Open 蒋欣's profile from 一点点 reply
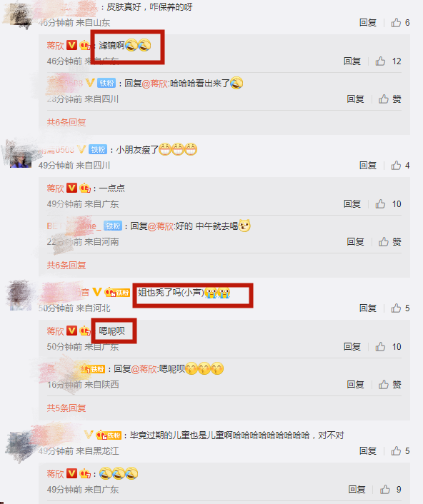The width and height of the screenshot is (423, 504). 55,188
